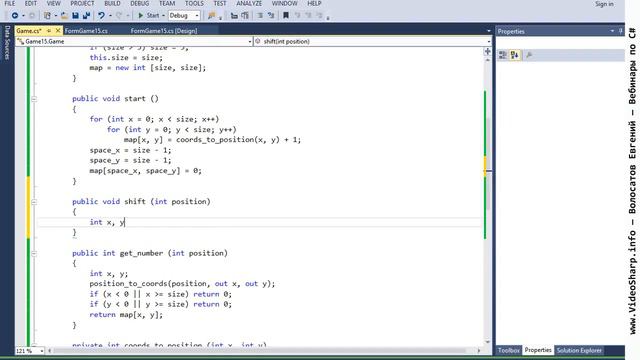The image size is (640, 360).
Task: Click the Clear Bookmarks toolbar icon
Action: point(319,16)
